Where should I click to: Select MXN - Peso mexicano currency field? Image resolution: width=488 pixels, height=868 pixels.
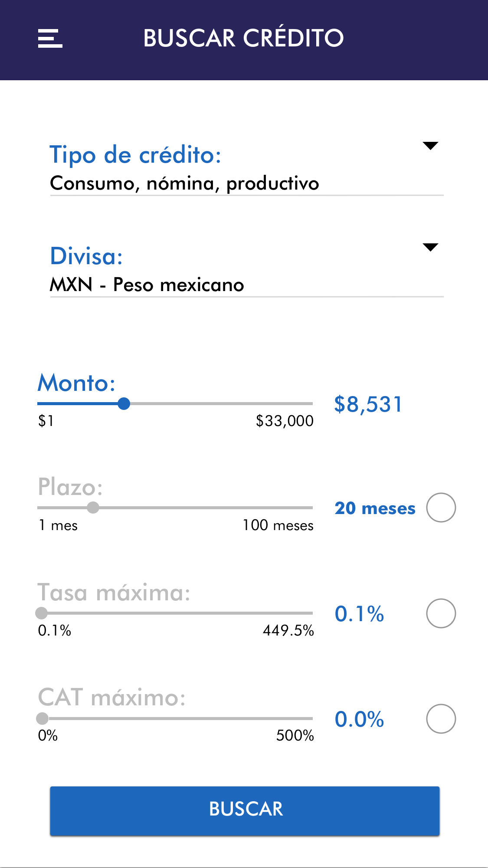147,285
